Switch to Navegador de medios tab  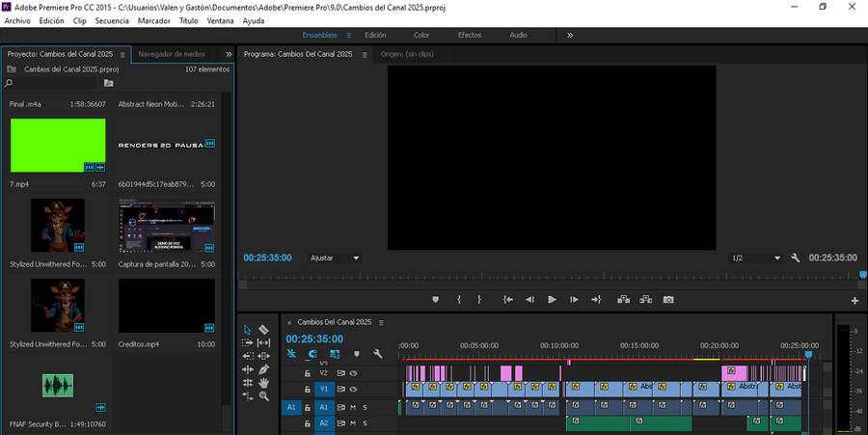[x=172, y=54]
